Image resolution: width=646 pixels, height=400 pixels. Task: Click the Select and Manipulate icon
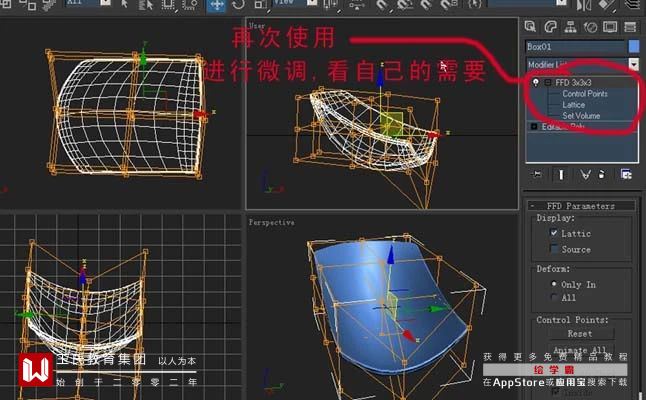coord(356,5)
